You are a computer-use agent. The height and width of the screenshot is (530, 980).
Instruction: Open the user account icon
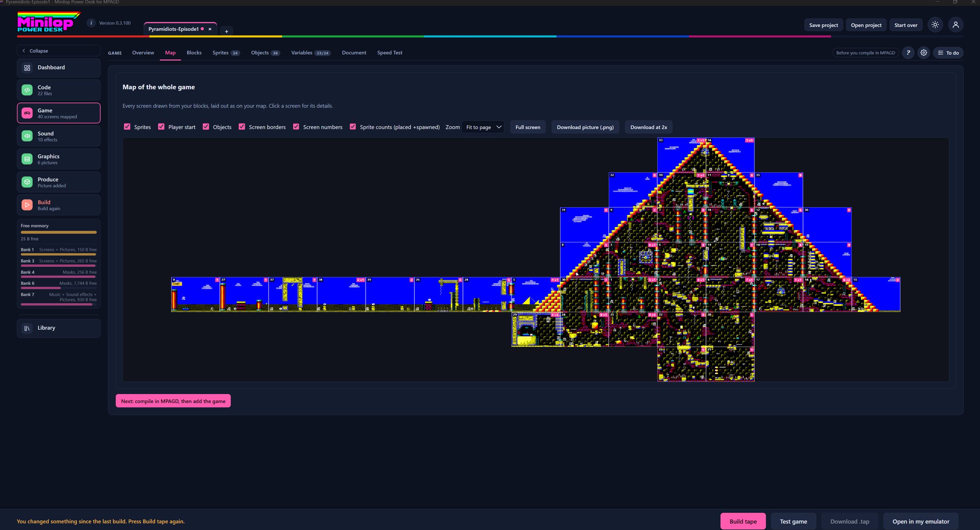click(955, 25)
